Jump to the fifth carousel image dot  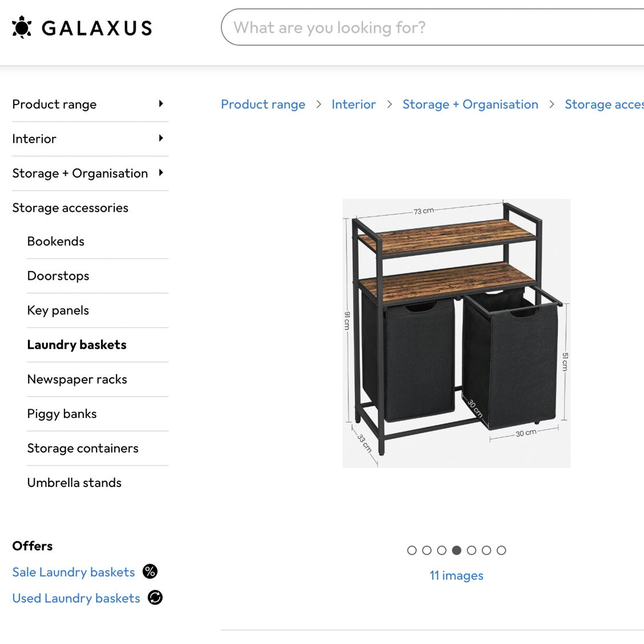click(x=472, y=550)
